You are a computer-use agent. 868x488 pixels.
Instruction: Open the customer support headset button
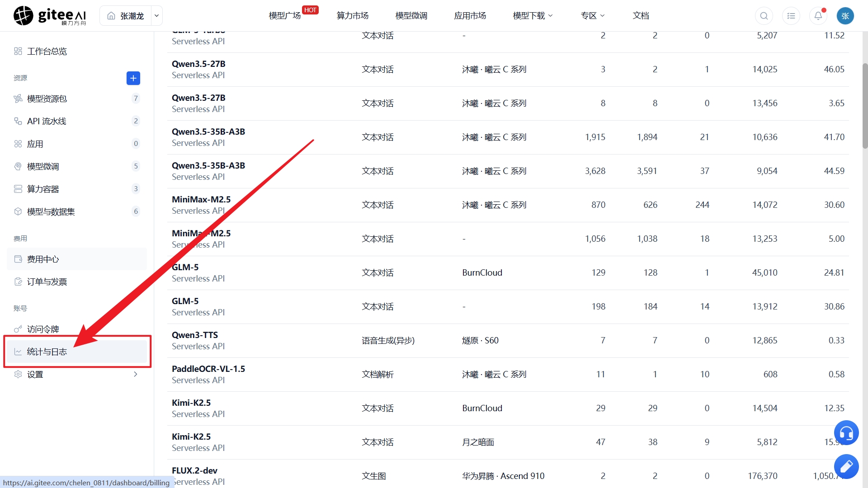[846, 433]
